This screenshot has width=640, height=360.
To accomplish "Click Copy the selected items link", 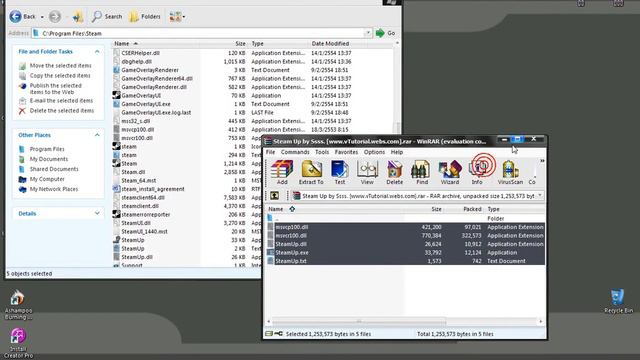I will point(60,76).
